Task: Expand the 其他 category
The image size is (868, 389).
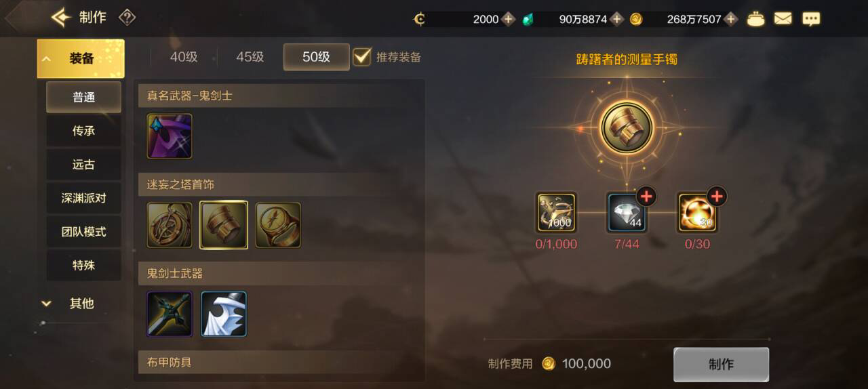Action: [x=81, y=304]
